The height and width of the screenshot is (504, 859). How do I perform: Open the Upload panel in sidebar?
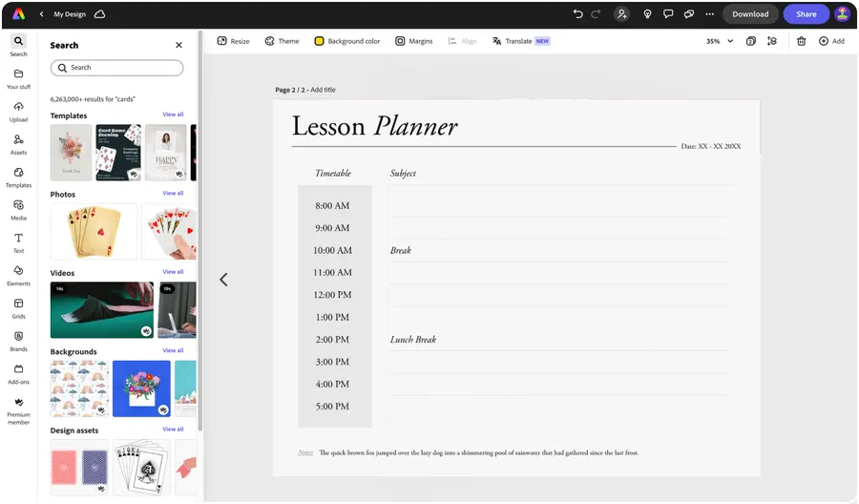(x=18, y=112)
